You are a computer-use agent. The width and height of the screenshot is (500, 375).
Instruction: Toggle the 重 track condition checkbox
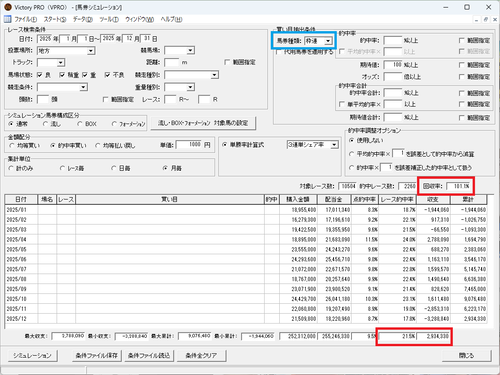click(x=85, y=75)
